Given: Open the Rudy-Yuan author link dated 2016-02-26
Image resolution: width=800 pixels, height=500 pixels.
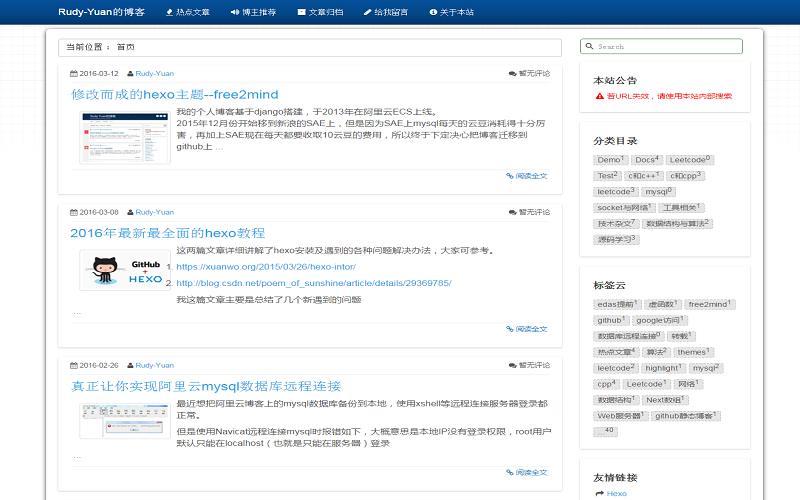Looking at the screenshot, I should [154, 365].
